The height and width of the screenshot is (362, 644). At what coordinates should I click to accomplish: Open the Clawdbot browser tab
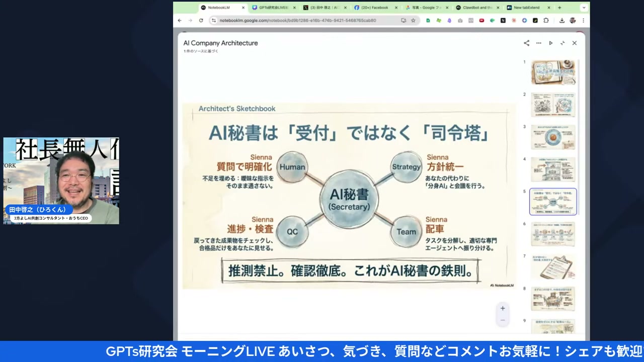(x=476, y=8)
